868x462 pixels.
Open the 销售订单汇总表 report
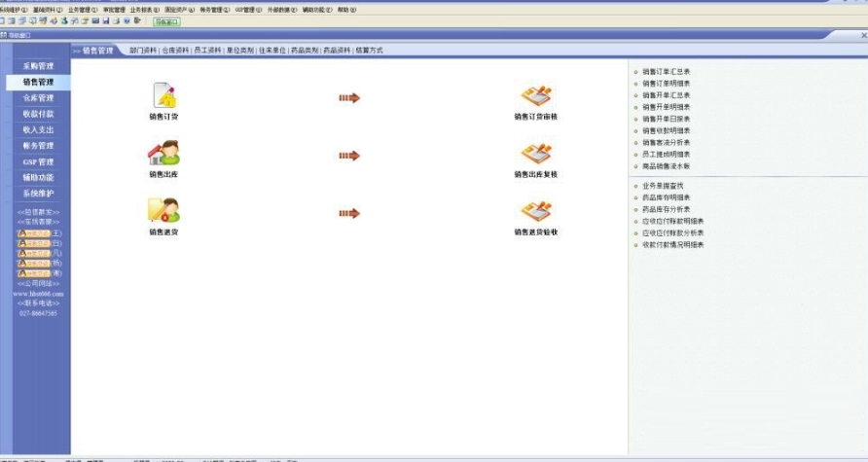coord(666,72)
